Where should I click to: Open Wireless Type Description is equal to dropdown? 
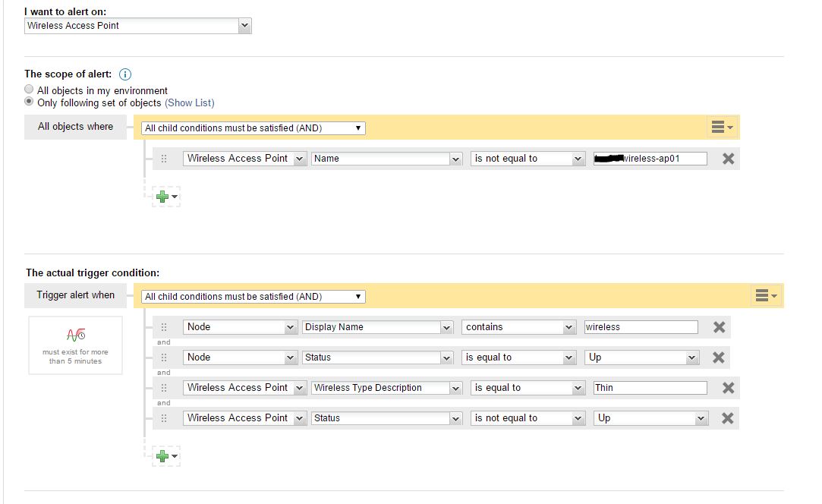(528, 388)
